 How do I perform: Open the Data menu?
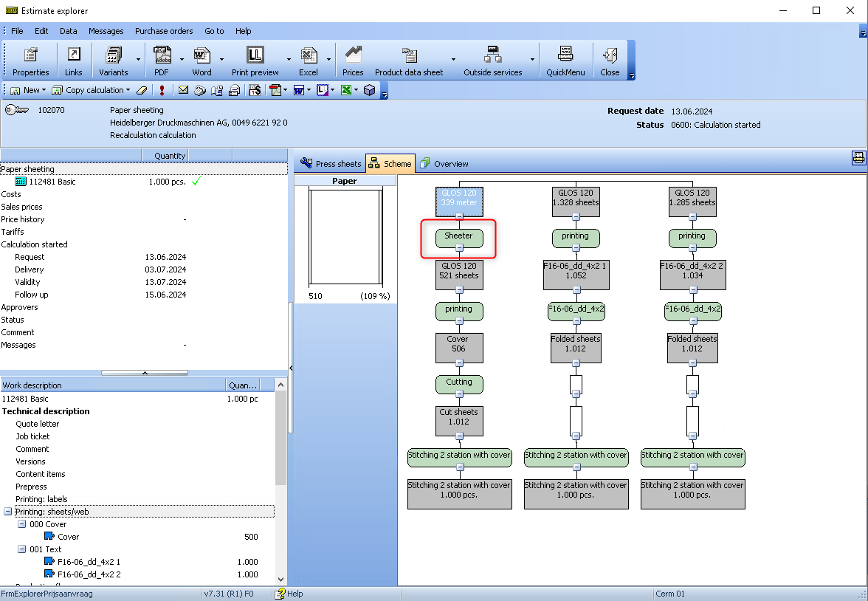[69, 31]
